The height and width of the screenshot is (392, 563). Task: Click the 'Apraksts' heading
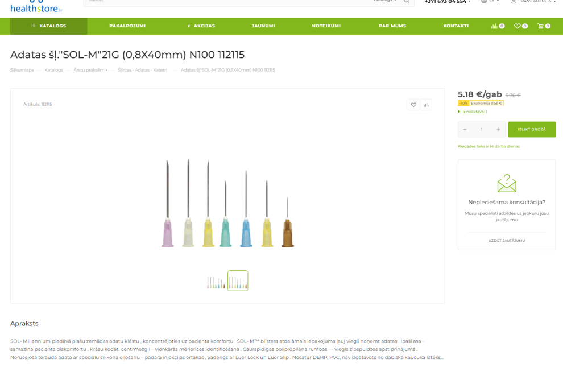24,323
